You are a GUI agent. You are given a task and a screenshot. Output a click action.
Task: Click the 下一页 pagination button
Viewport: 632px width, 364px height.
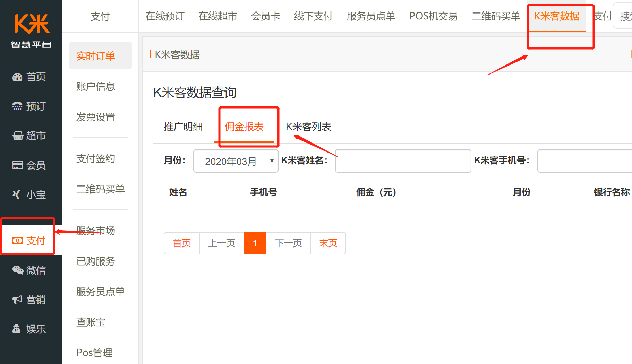pos(288,243)
